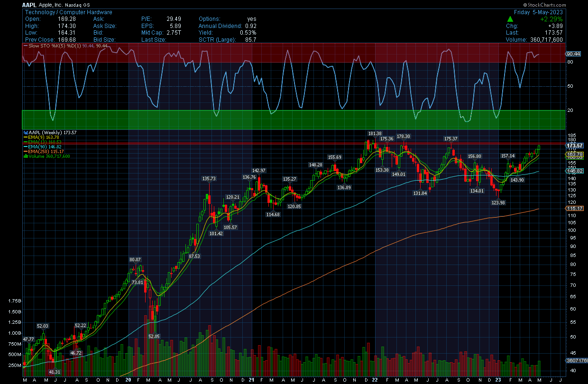Click the 173.57 price tag on right axis
Image resolution: width=588 pixels, height=384 pixels.
click(x=575, y=145)
